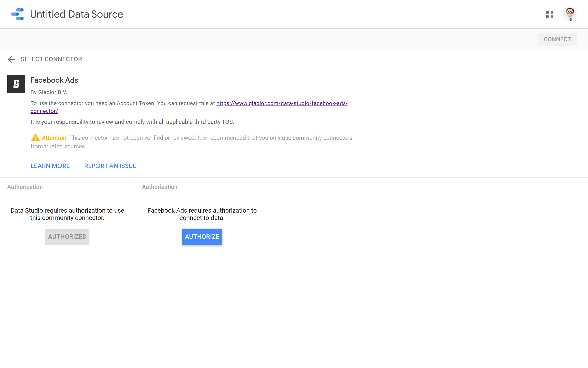Click the Attention warning triangle icon
The width and height of the screenshot is (588, 368).
[x=35, y=138]
